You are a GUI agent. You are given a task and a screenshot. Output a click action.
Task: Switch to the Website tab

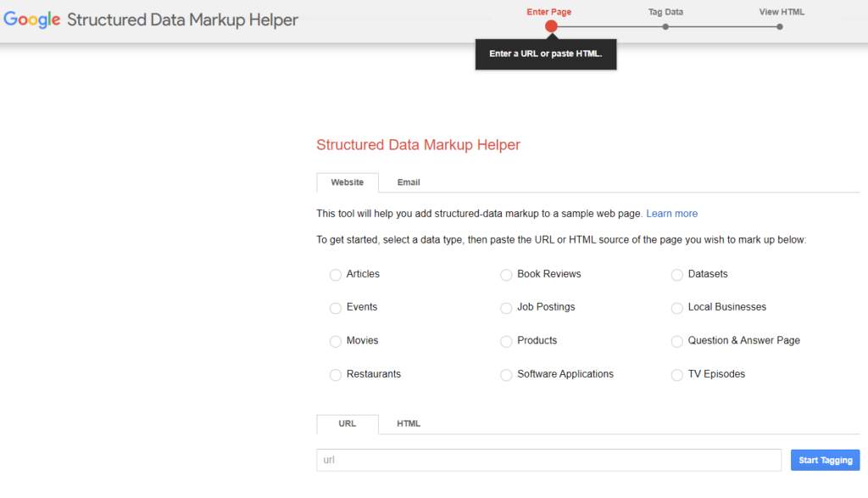tap(347, 182)
